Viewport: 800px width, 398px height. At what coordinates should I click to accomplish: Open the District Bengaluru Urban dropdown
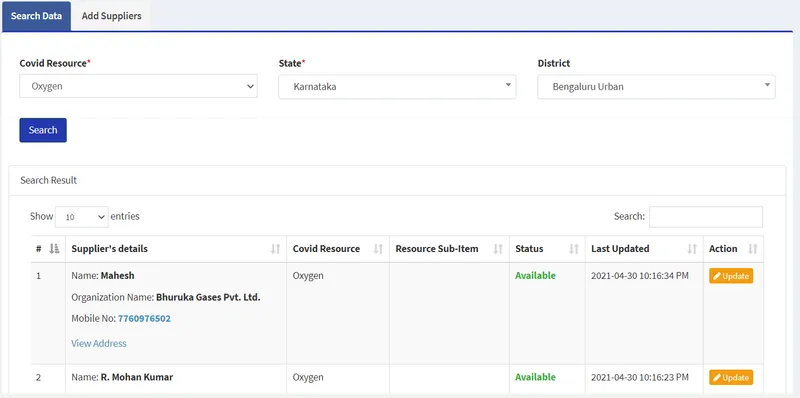click(656, 87)
